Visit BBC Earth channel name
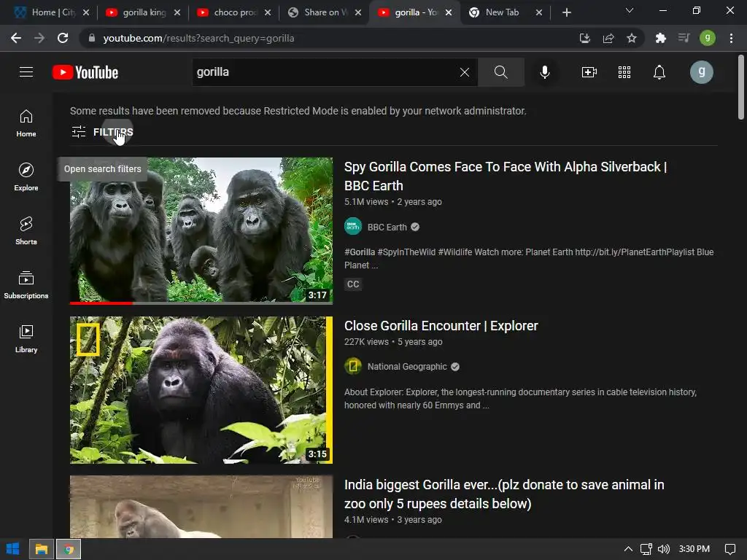Image resolution: width=747 pixels, height=560 pixels. tap(387, 227)
